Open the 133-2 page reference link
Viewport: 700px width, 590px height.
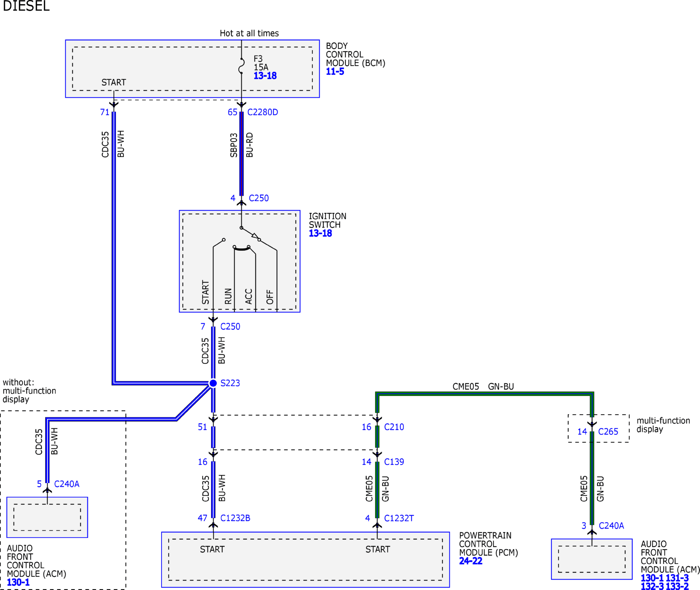point(677,586)
